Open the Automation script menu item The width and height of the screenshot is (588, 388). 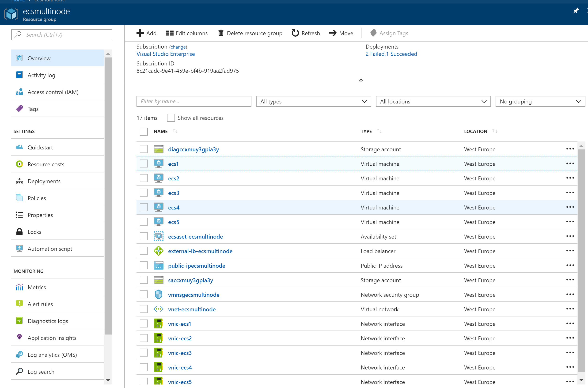click(x=58, y=249)
